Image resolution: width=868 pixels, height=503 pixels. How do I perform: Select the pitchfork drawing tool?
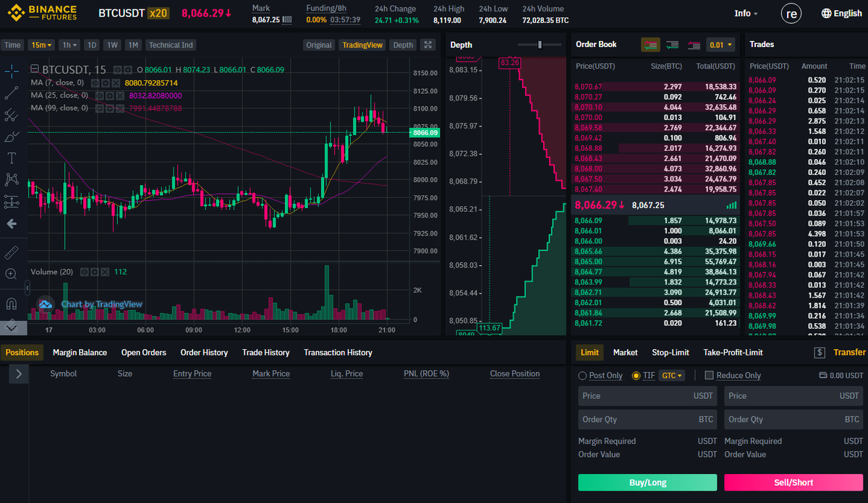pos(12,115)
